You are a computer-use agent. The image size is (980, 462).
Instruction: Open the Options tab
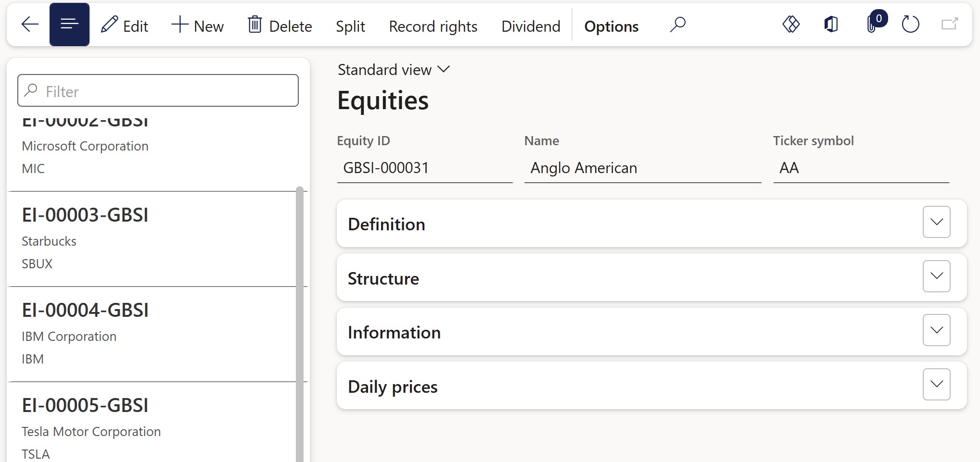click(611, 26)
